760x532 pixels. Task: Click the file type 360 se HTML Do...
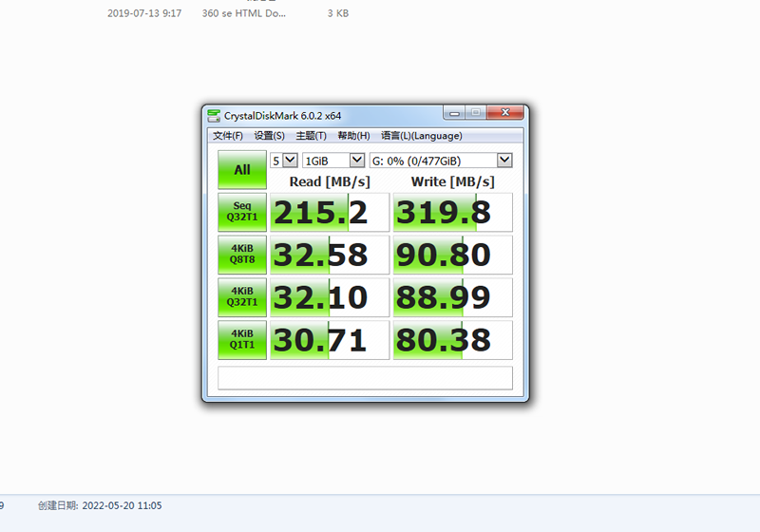pyautogui.click(x=244, y=13)
